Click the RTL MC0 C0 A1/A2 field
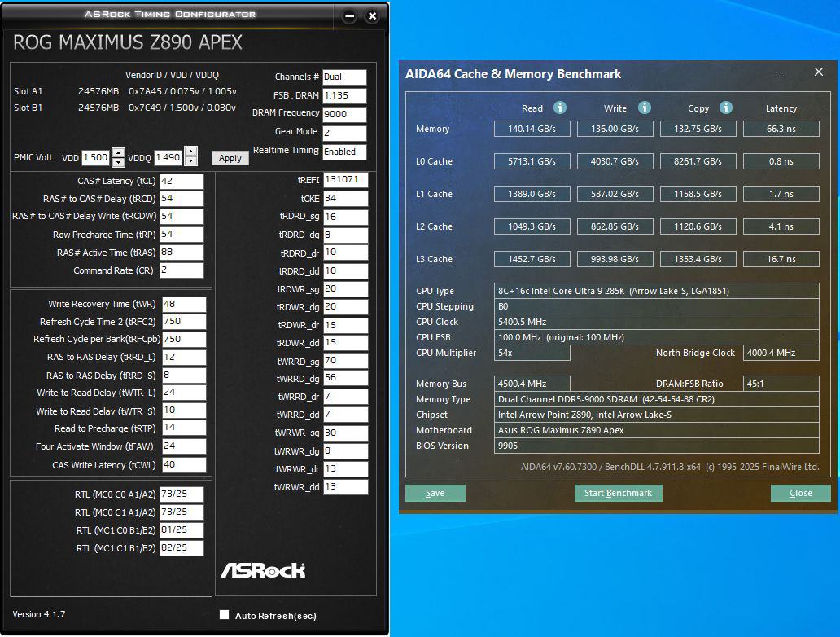The height and width of the screenshot is (637, 840). (182, 494)
